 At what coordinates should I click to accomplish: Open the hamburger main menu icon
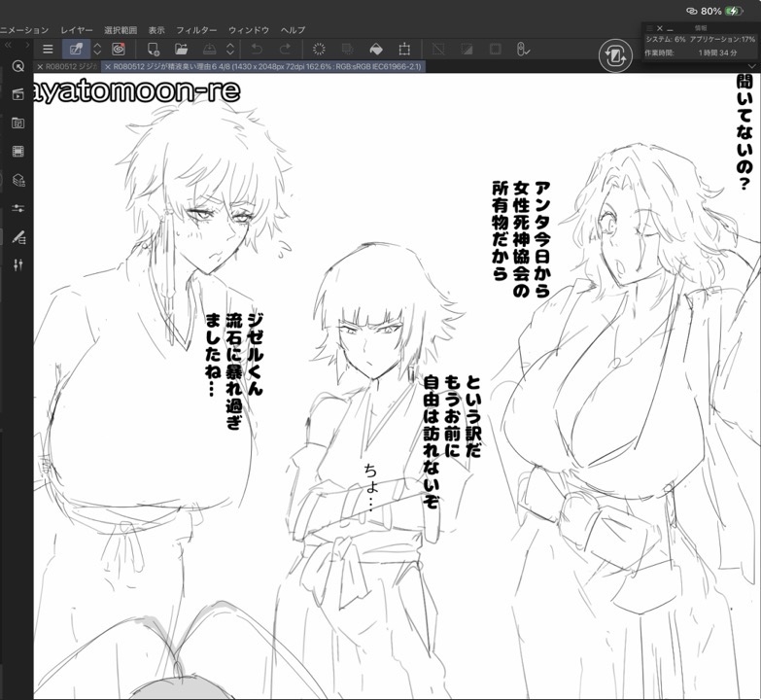tap(48, 49)
